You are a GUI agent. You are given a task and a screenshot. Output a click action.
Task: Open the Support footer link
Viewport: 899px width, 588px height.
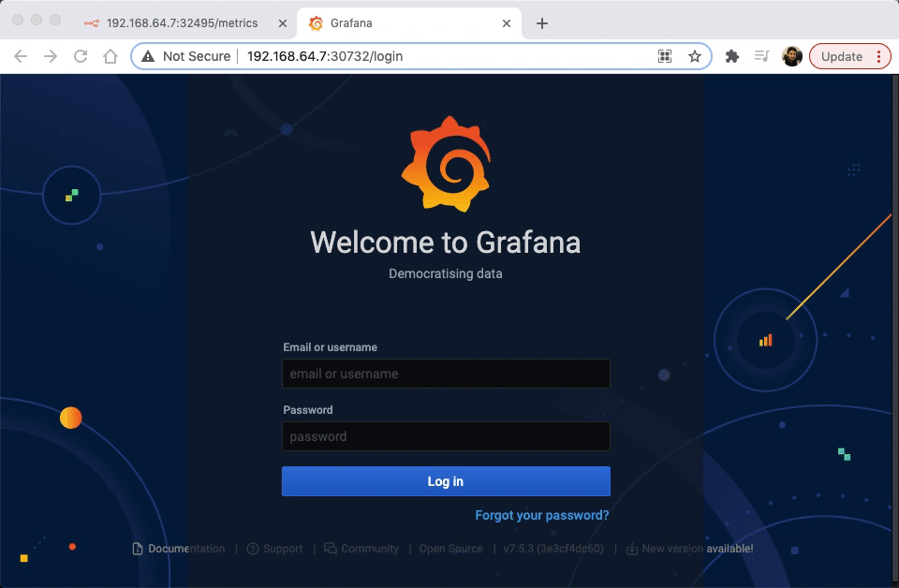pyautogui.click(x=283, y=549)
